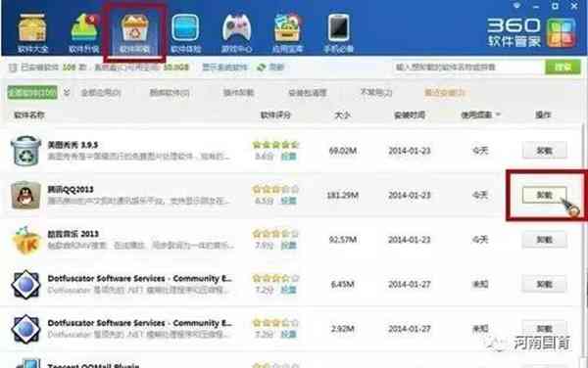Uninstall the 2.92M Dotfuscator entry
Viewport: 588px width, 368px height.
click(544, 329)
